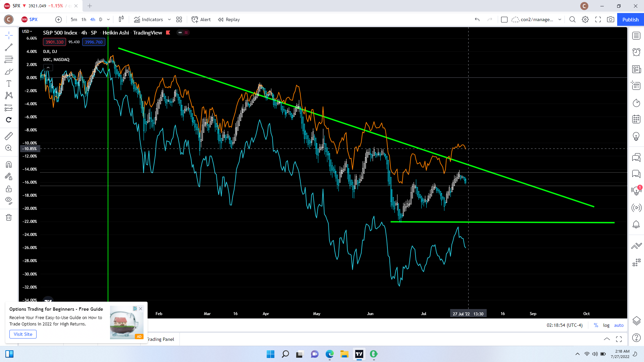The width and height of the screenshot is (644, 362).
Task: Open the ruler measure tool
Action: 9,136
